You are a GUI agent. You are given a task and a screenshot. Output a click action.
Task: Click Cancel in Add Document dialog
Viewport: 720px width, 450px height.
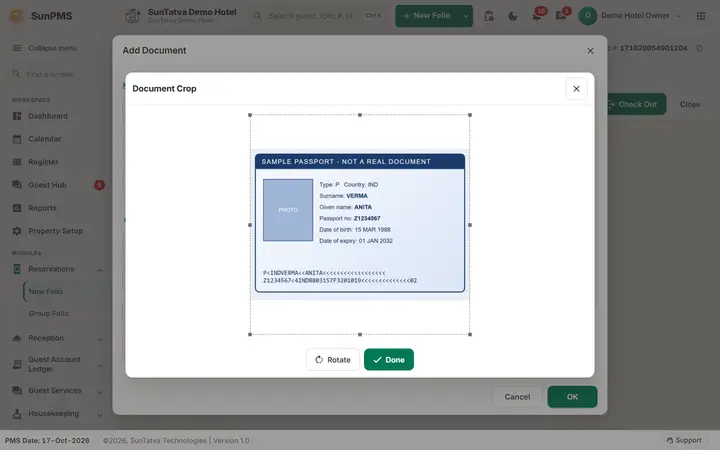[x=517, y=397]
